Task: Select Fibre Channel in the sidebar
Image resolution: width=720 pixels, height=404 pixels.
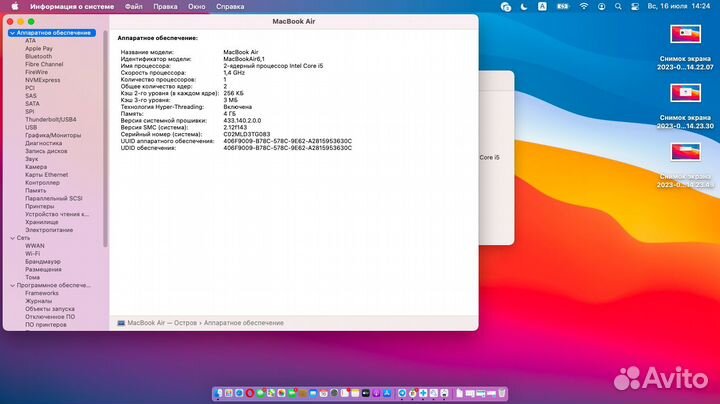Action: pyautogui.click(x=44, y=64)
